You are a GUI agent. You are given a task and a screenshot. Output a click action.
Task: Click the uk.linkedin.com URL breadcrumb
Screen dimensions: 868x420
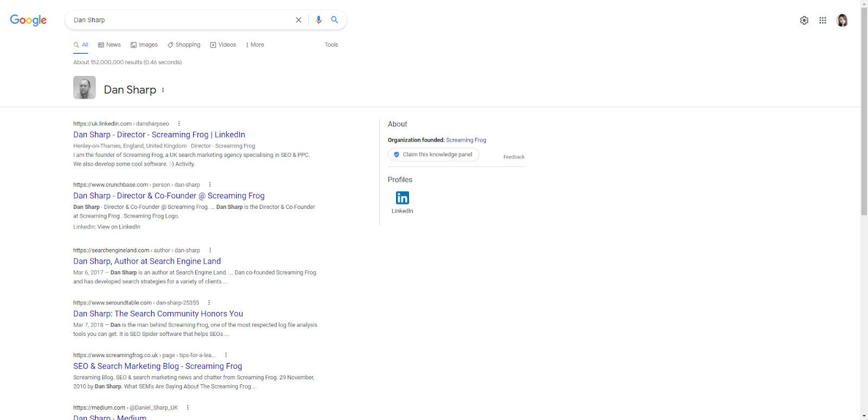pyautogui.click(x=121, y=124)
